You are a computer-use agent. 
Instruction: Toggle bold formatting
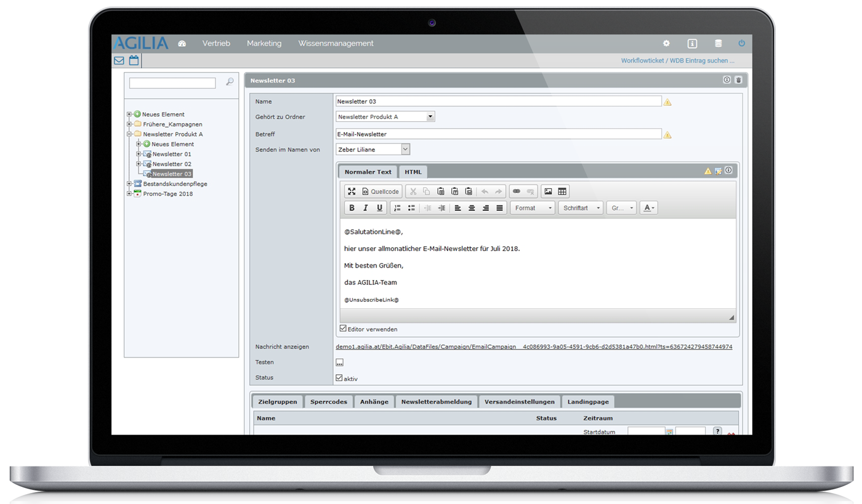tap(352, 208)
